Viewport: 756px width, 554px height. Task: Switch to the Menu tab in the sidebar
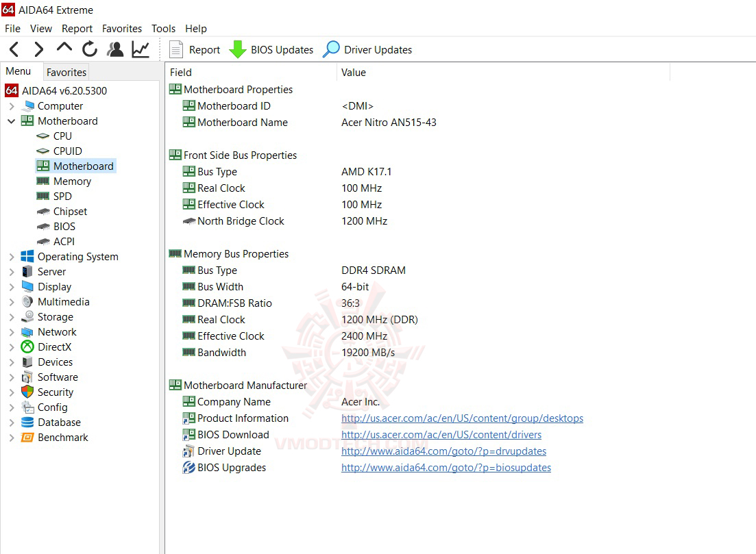point(19,71)
